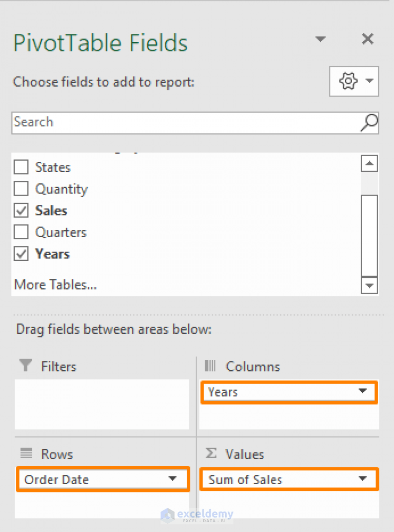Click the field list scrollbar up arrow
This screenshot has height=532, width=394.
point(369,163)
